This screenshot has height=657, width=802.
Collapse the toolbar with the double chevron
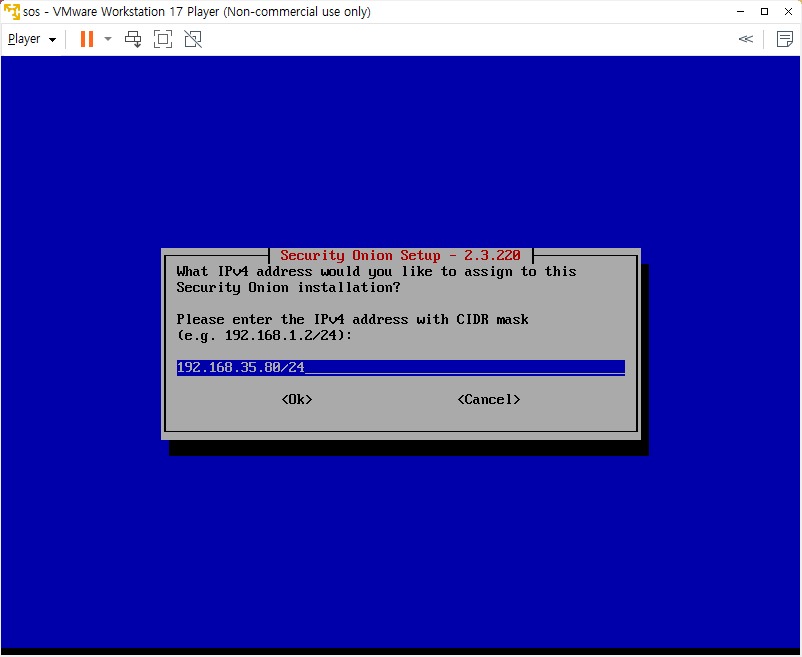746,39
